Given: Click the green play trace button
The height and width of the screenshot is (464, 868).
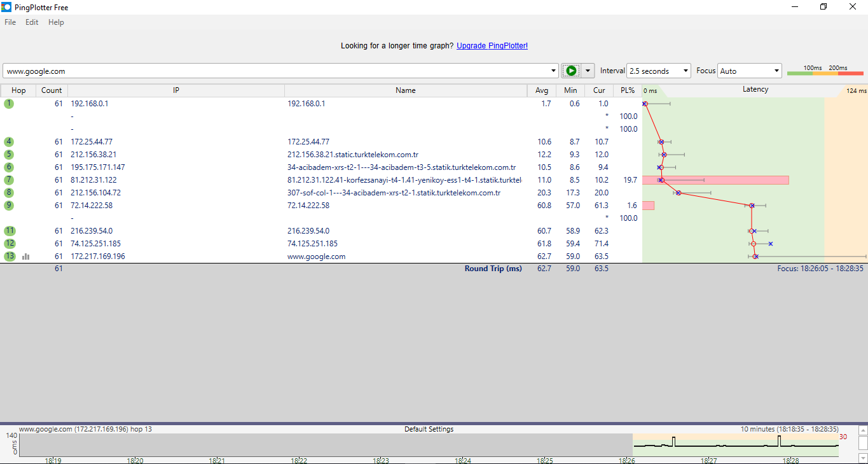Looking at the screenshot, I should coord(571,71).
